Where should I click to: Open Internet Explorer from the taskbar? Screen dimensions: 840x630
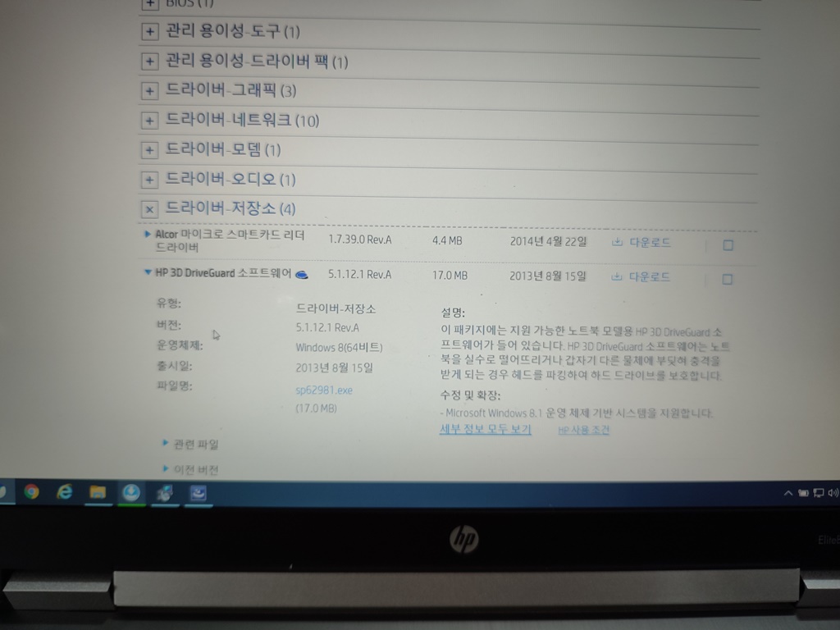[x=64, y=491]
